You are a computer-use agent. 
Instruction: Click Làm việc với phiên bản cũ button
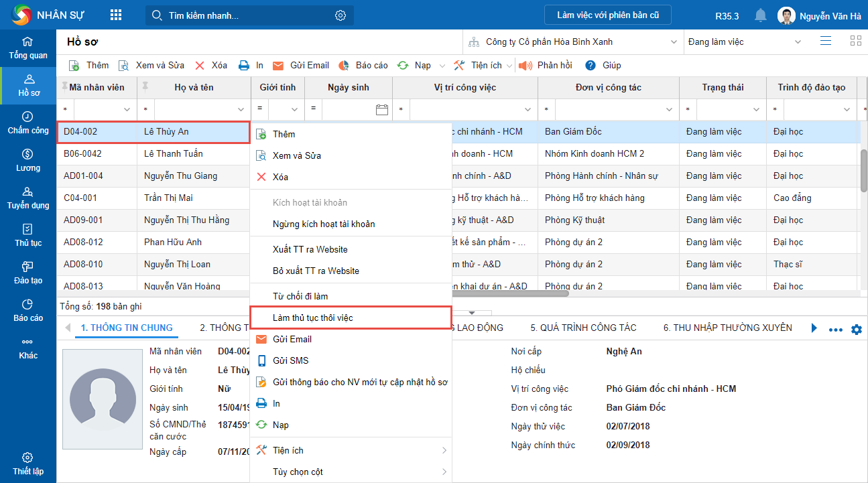pyautogui.click(x=608, y=15)
